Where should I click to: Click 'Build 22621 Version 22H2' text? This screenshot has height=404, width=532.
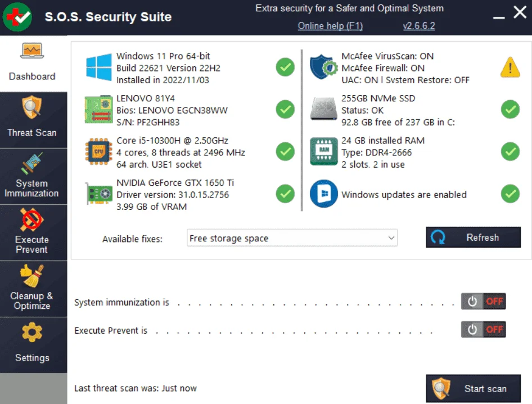coord(168,68)
